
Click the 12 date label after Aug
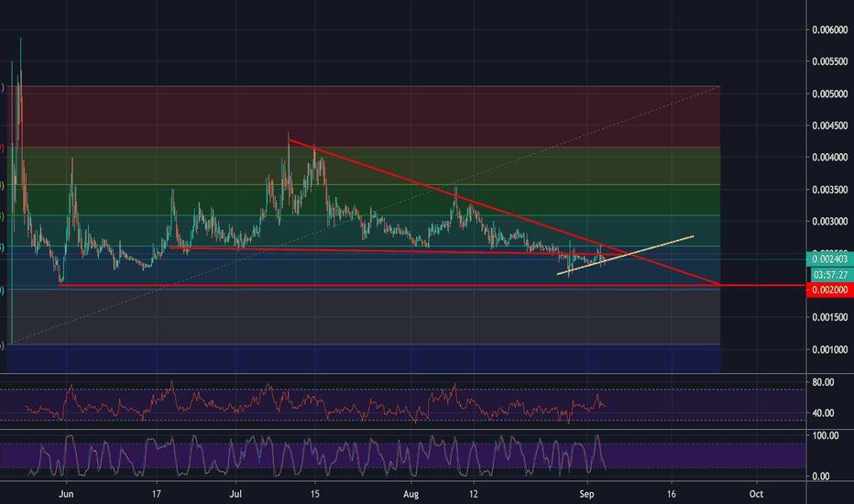click(x=474, y=494)
